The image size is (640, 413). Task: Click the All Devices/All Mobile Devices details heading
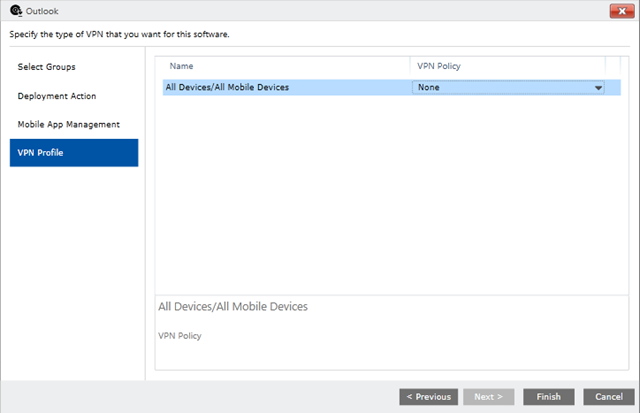[x=233, y=306]
